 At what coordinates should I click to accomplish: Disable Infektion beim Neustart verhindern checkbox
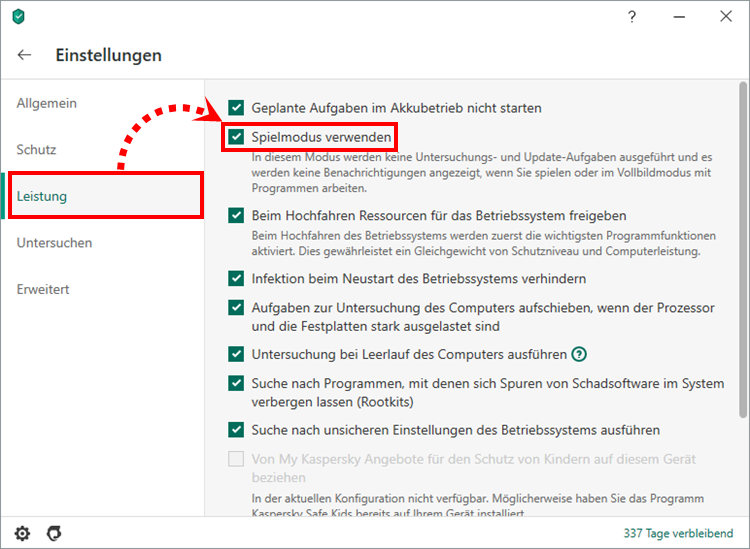point(236,279)
